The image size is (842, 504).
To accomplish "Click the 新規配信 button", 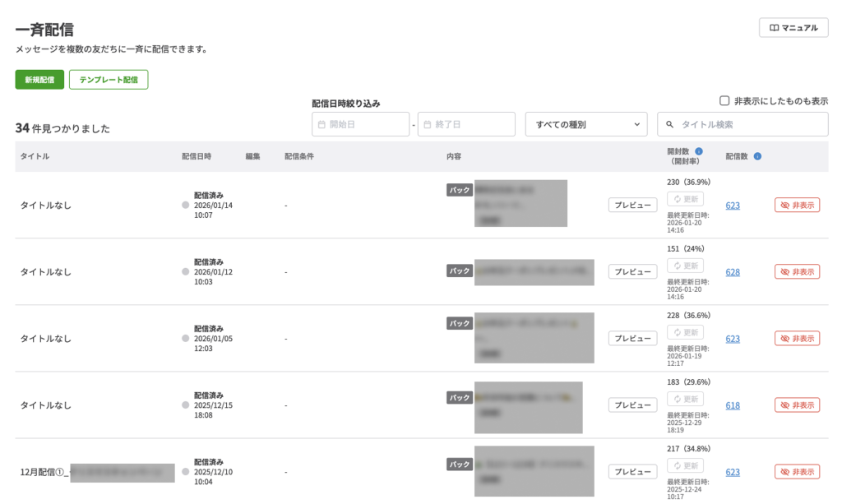I will [39, 80].
